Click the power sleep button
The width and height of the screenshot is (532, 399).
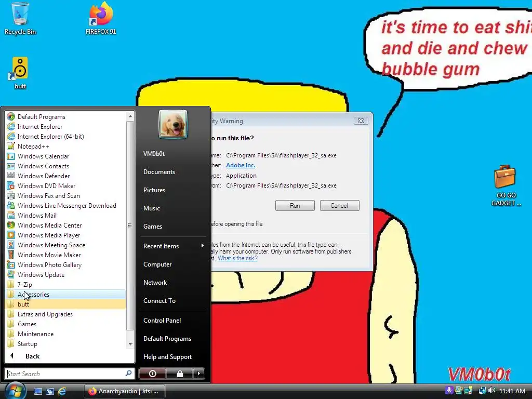pos(152,374)
